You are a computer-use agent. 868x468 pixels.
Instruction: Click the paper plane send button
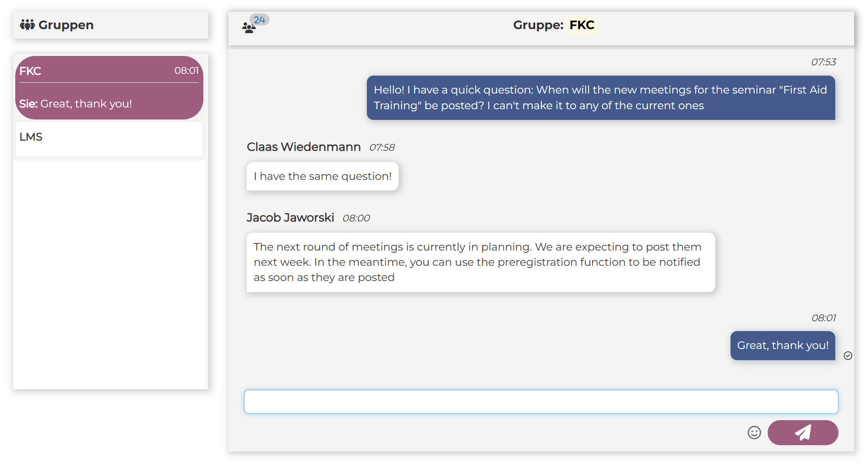point(803,433)
